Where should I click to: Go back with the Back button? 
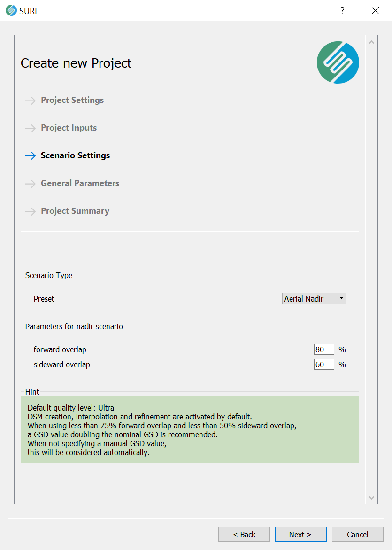click(x=244, y=534)
